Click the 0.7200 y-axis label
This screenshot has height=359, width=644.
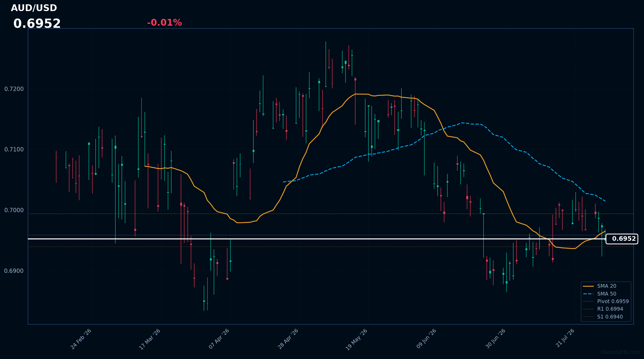(14, 89)
